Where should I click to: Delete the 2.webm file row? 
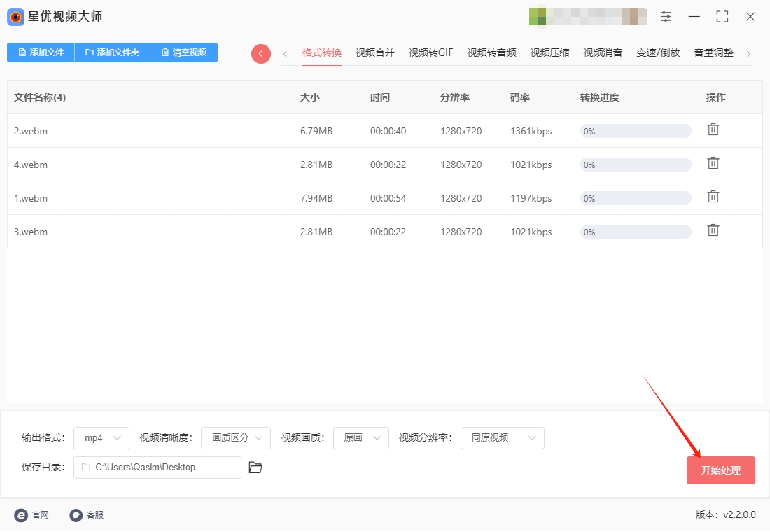[x=713, y=129]
